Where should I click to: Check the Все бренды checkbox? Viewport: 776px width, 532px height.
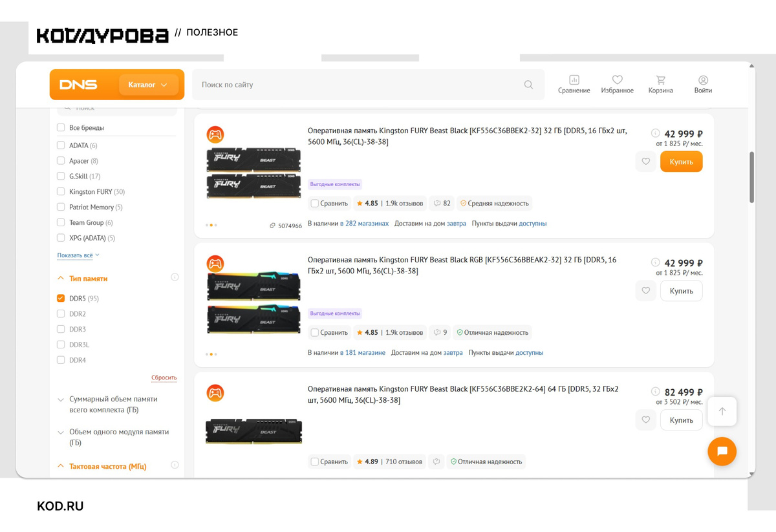[61, 127]
